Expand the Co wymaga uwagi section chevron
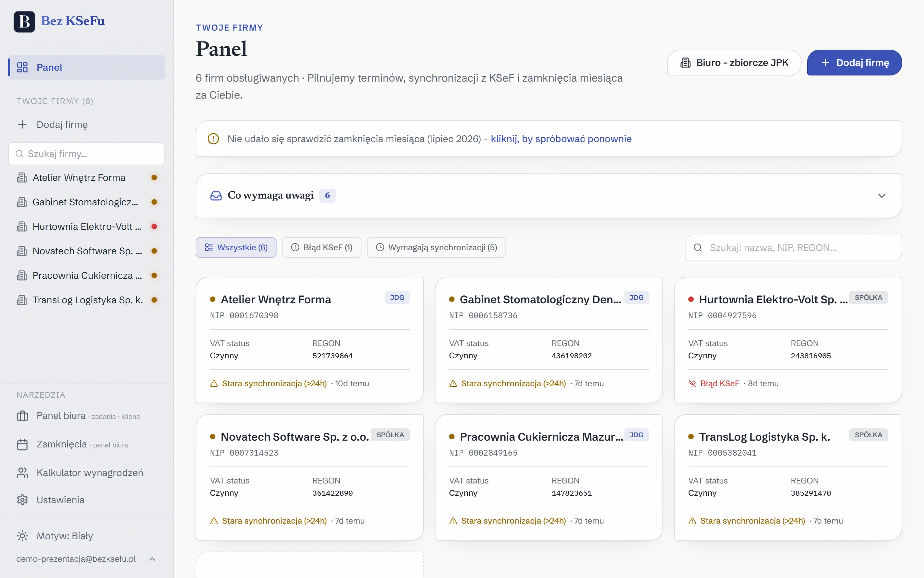 point(882,196)
